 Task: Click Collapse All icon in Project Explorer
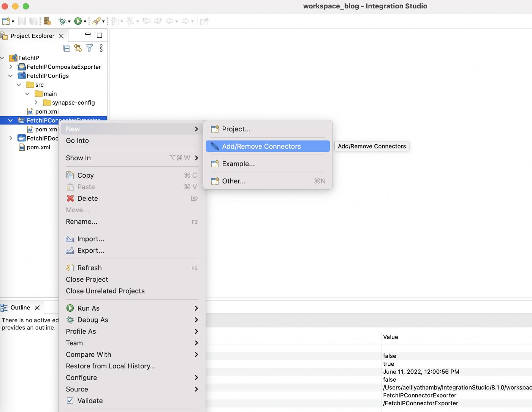(66, 48)
